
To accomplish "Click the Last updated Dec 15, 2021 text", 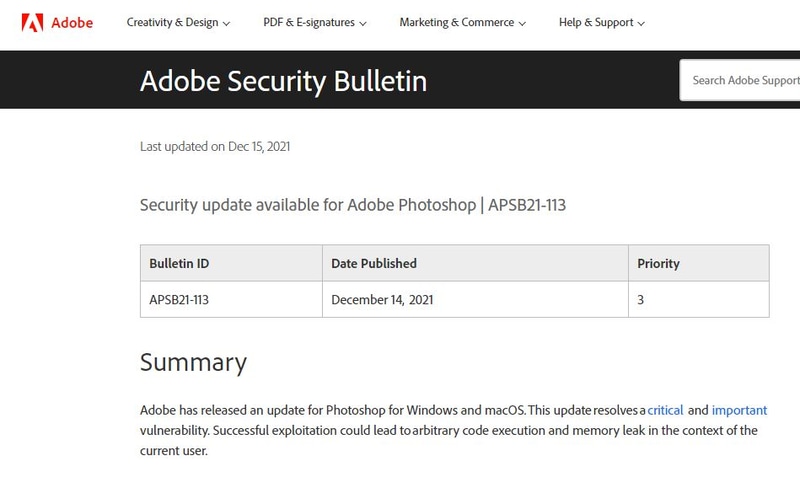I will 215,146.
